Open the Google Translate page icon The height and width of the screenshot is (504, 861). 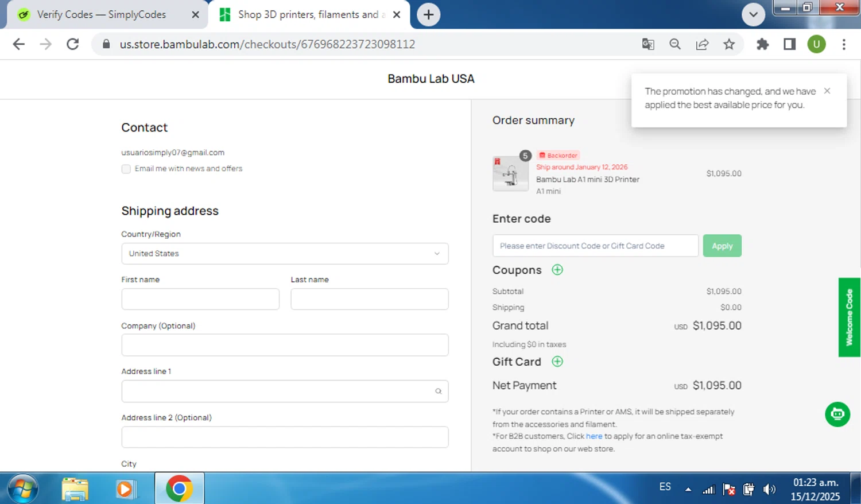click(x=648, y=44)
